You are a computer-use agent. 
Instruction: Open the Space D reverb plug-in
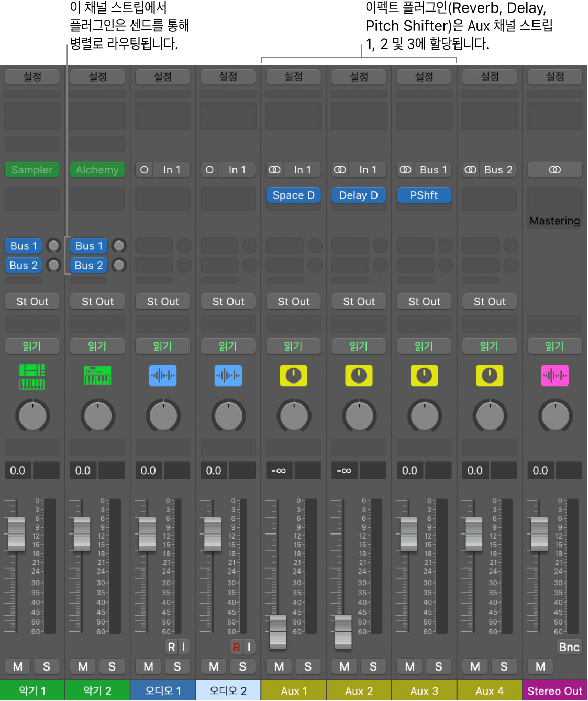pos(294,195)
